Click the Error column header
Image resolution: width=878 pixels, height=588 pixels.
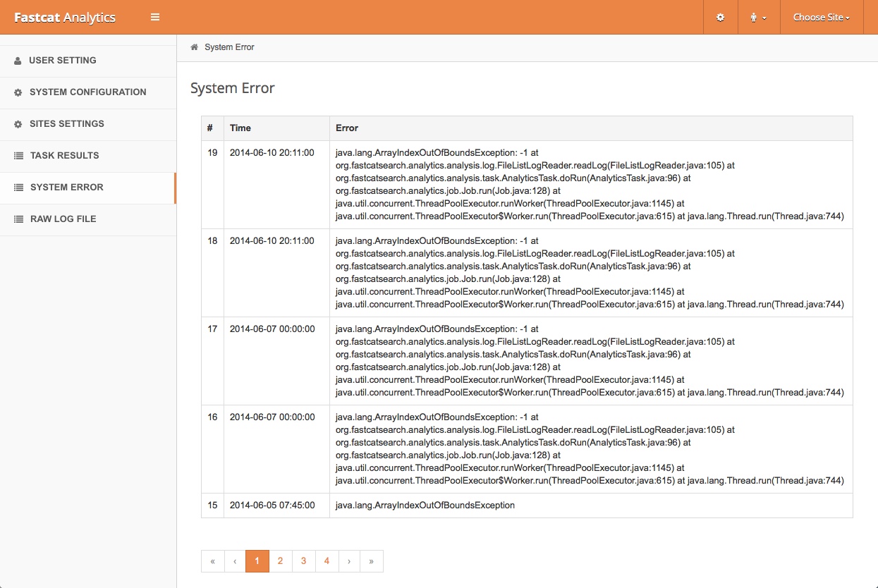click(591, 128)
